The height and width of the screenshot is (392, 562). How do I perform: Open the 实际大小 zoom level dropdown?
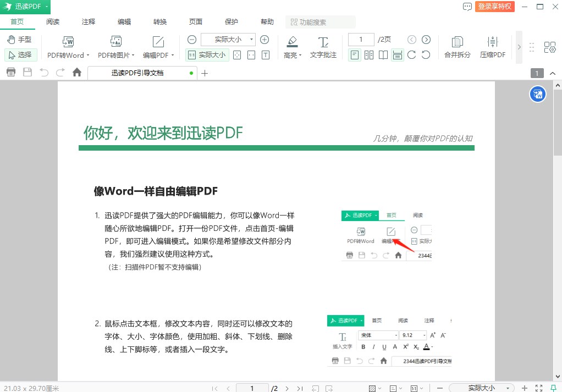tap(227, 40)
